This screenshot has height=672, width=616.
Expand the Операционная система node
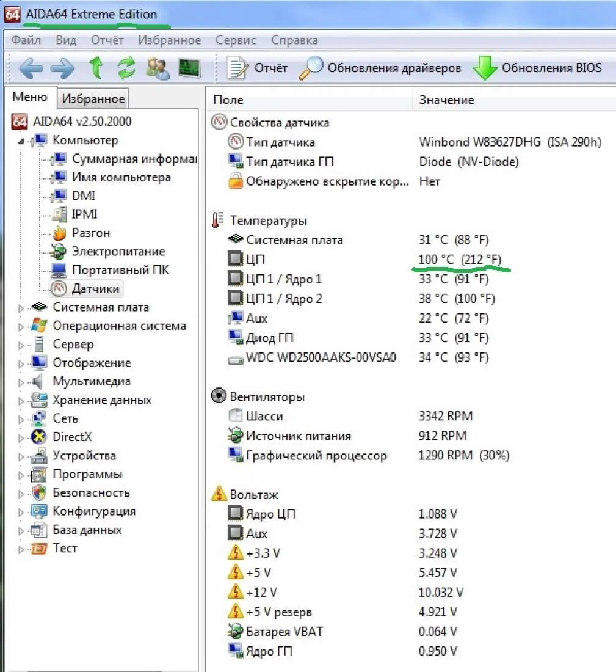coord(21,327)
